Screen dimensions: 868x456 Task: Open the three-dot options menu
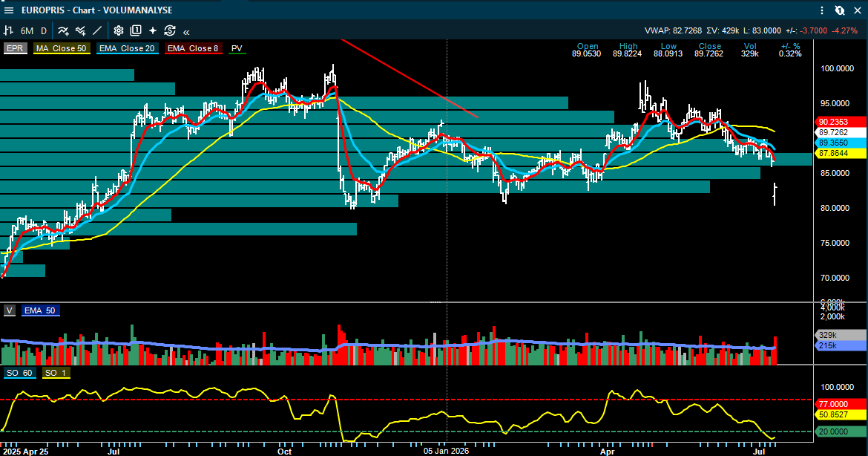822,10
